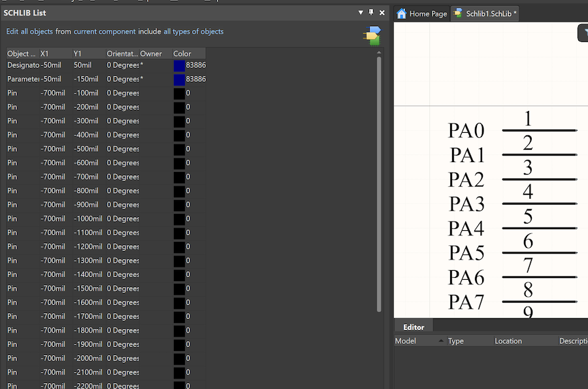Click the 'current component' scope link
Screen dimensions: 588x389
(105, 31)
